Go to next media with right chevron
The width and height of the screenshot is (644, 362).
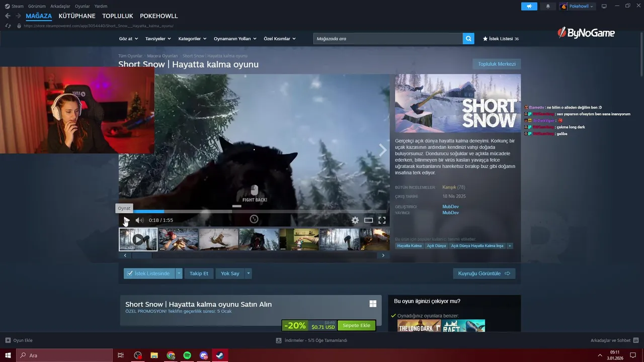(x=383, y=150)
